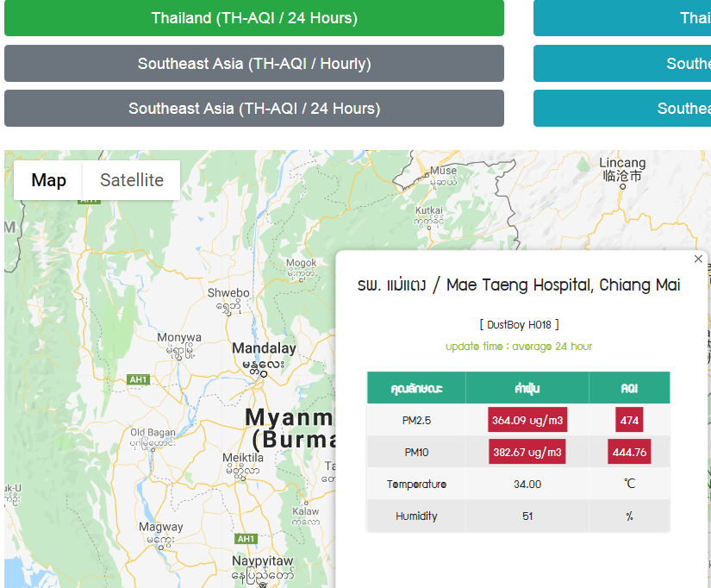Screen dimensions: 711x588
Task: Click the Mandalay city label on map
Action: point(264,349)
